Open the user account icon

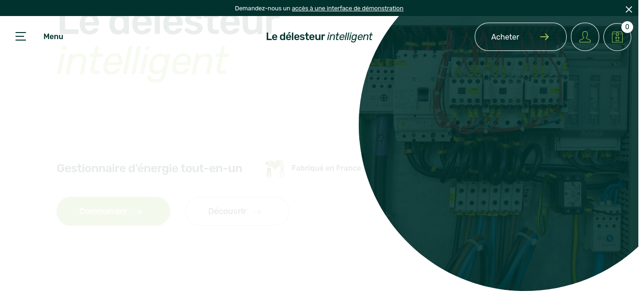tap(585, 37)
